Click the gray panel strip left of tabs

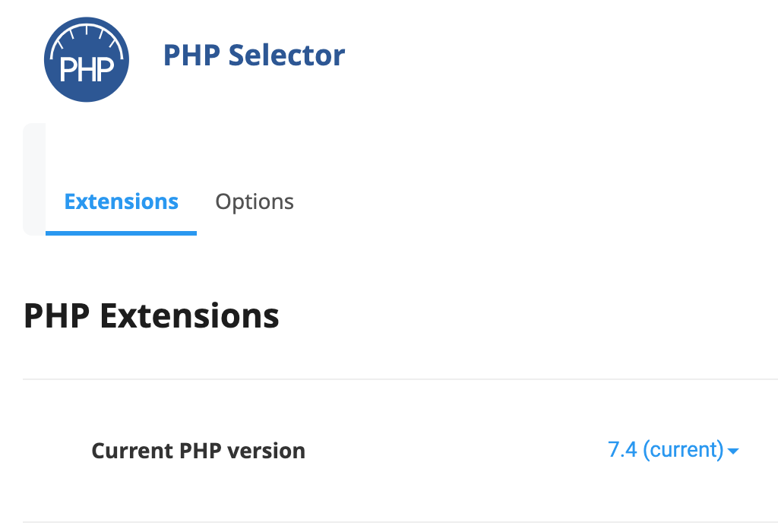(34, 179)
